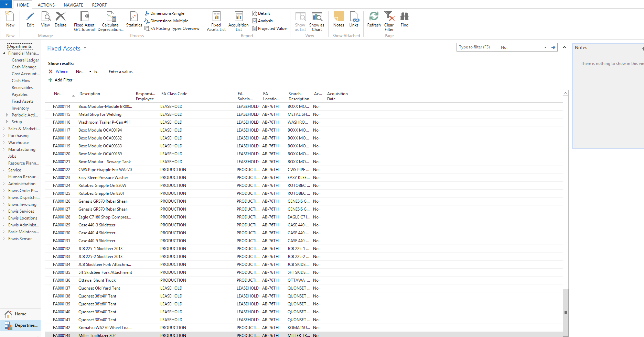The image size is (644, 337).
Task: Click the Departments breadcrumb link
Action: tap(20, 46)
